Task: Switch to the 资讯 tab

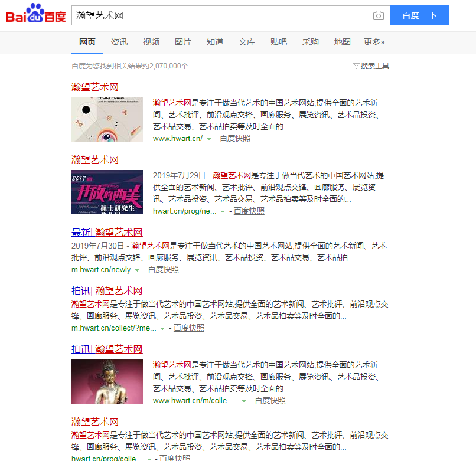Action: pos(119,42)
